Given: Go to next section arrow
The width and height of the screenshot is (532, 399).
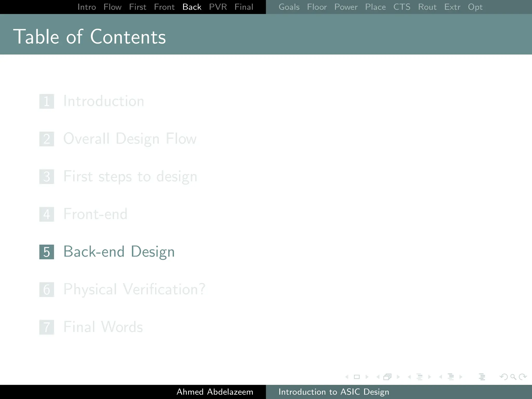Looking at the screenshot, I should click(x=461, y=377).
